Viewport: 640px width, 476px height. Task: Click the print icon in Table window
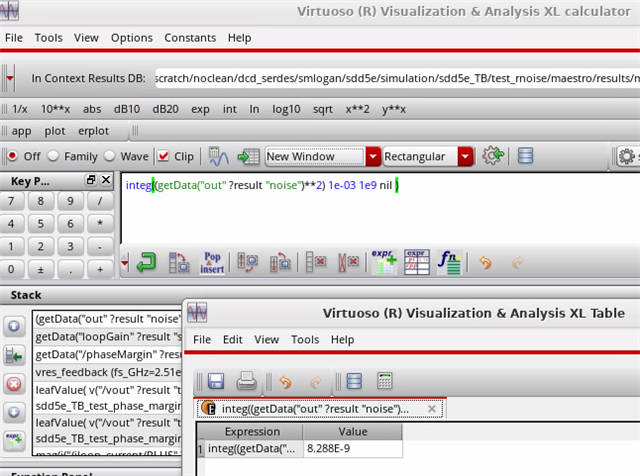click(247, 381)
